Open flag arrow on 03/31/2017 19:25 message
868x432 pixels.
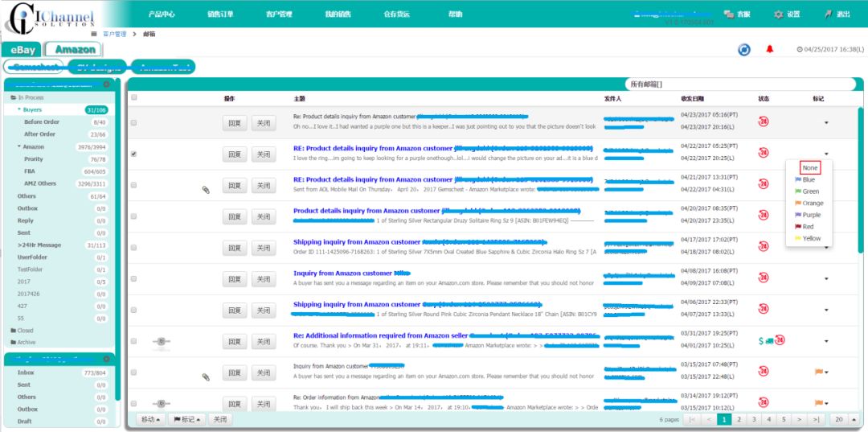tap(826, 341)
